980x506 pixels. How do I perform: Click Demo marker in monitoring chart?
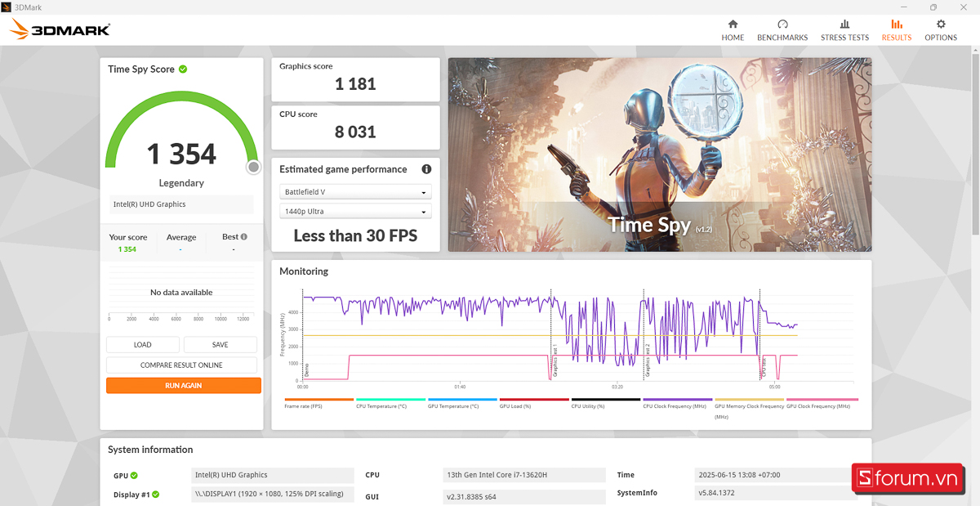[x=307, y=369]
